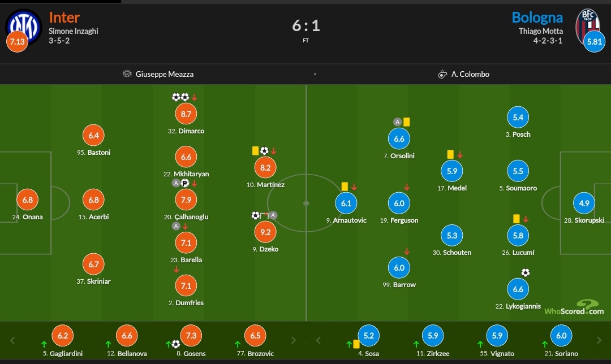
Task: Click the stadium icon beside Giuseppe Meazza
Action: [x=127, y=73]
